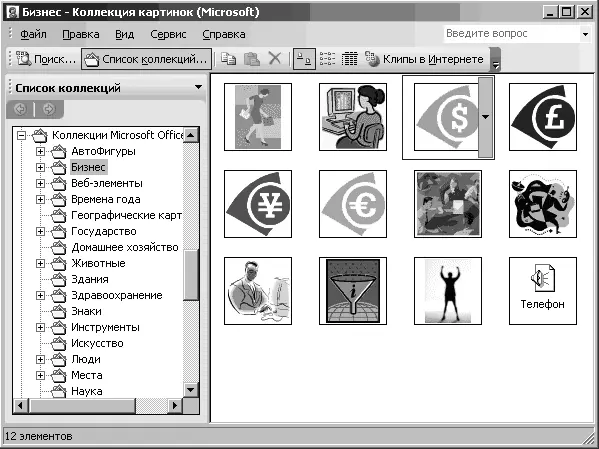Click the Введите вопрос help field

[512, 34]
